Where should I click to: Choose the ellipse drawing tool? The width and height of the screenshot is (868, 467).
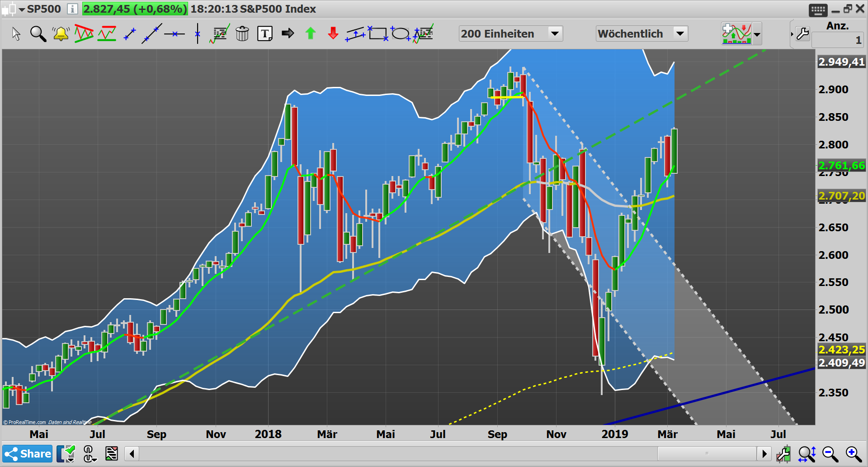(401, 33)
